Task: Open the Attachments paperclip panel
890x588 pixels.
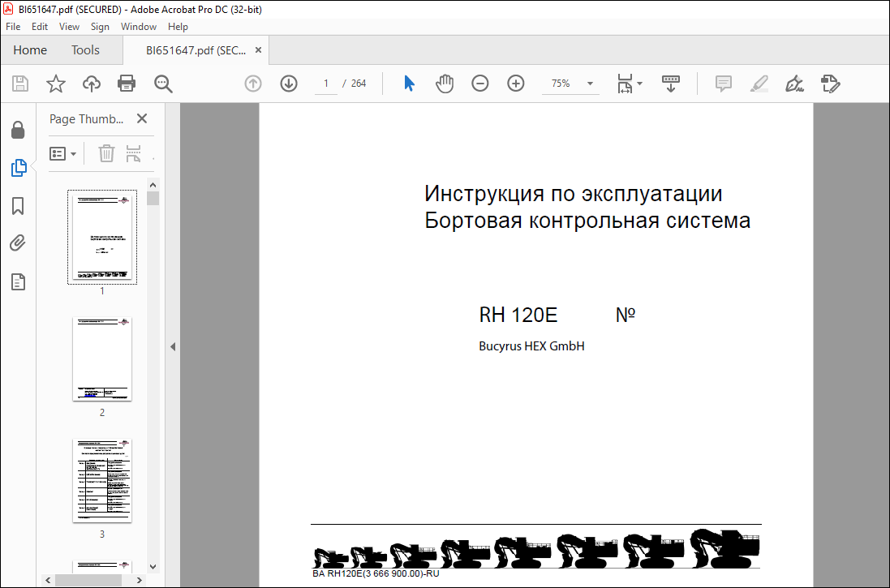Action: tap(18, 243)
